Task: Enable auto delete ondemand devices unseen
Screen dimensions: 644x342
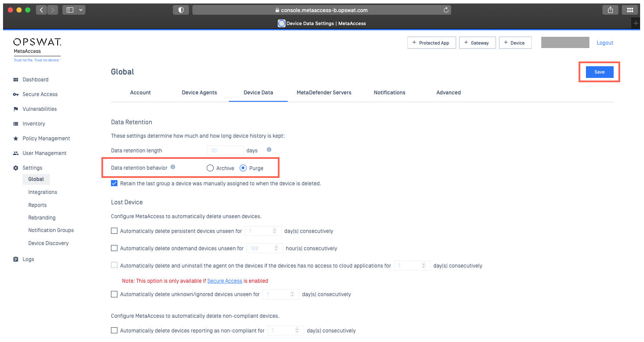Action: tap(114, 248)
